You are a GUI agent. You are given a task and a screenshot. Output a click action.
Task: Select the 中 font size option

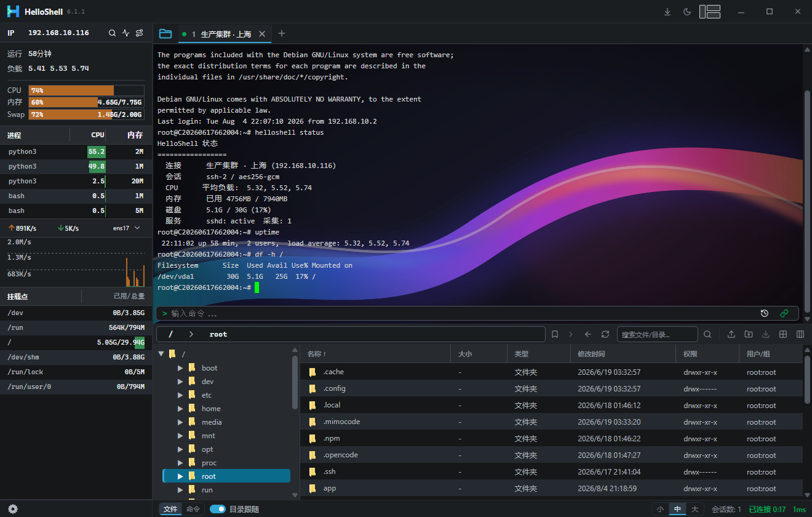tap(677, 509)
